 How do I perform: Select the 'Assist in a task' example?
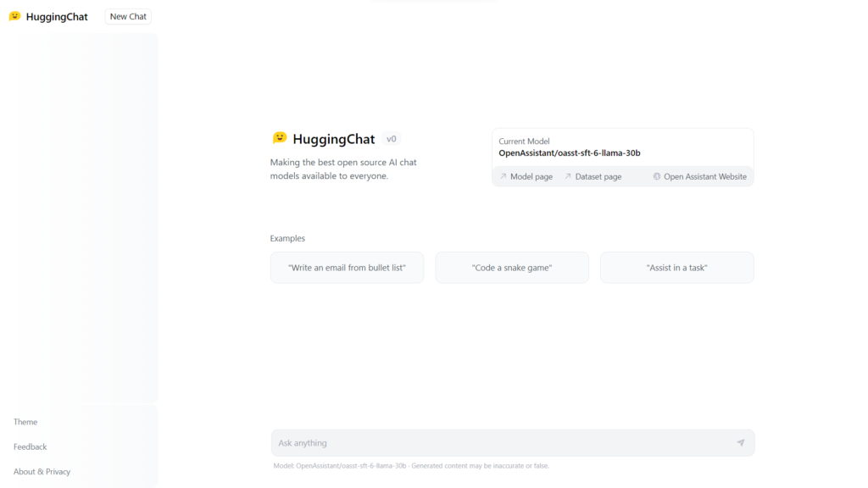(676, 267)
